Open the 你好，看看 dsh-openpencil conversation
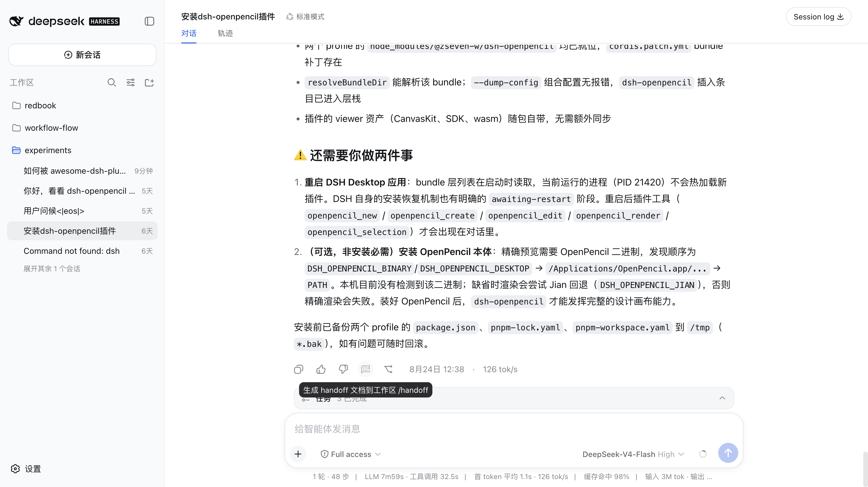868x487 pixels. pyautogui.click(x=82, y=191)
